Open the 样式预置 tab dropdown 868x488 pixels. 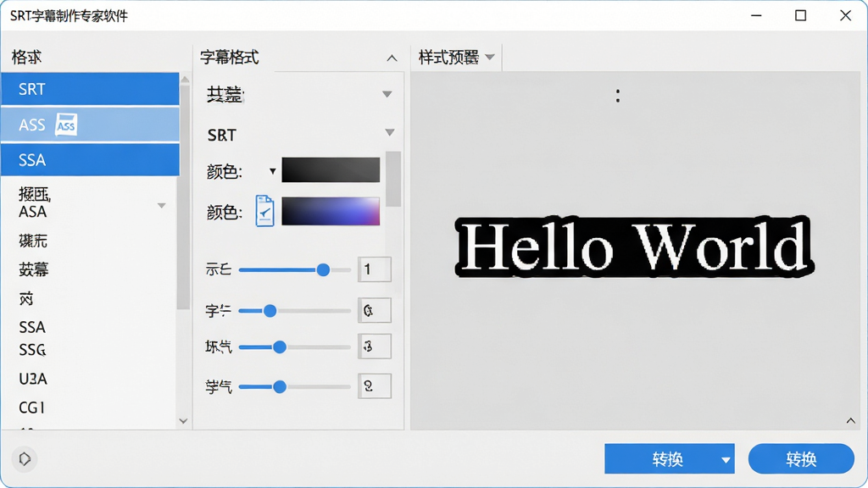(489, 57)
